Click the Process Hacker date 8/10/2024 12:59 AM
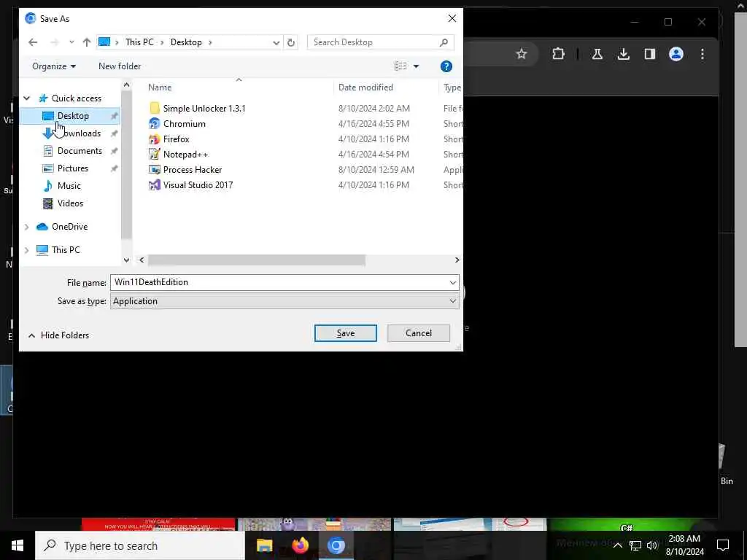This screenshot has height=560, width=747. point(376,170)
